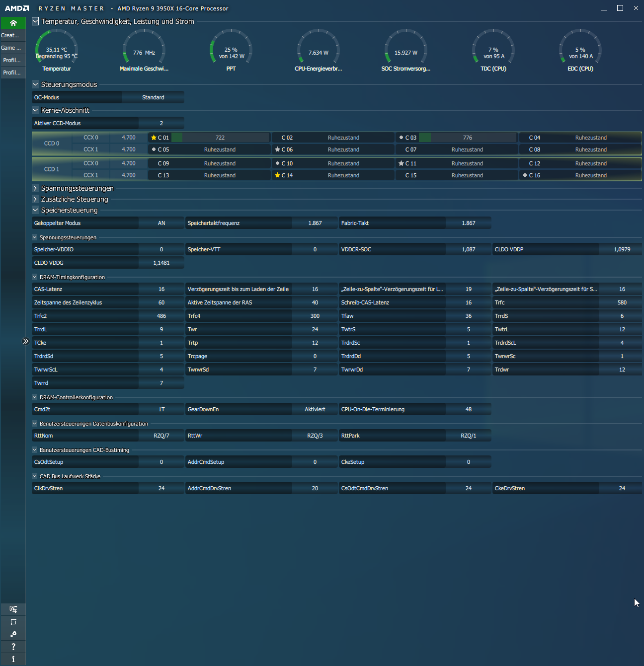Open the info "i" icon
Image resolution: width=644 pixels, height=666 pixels.
(13, 659)
